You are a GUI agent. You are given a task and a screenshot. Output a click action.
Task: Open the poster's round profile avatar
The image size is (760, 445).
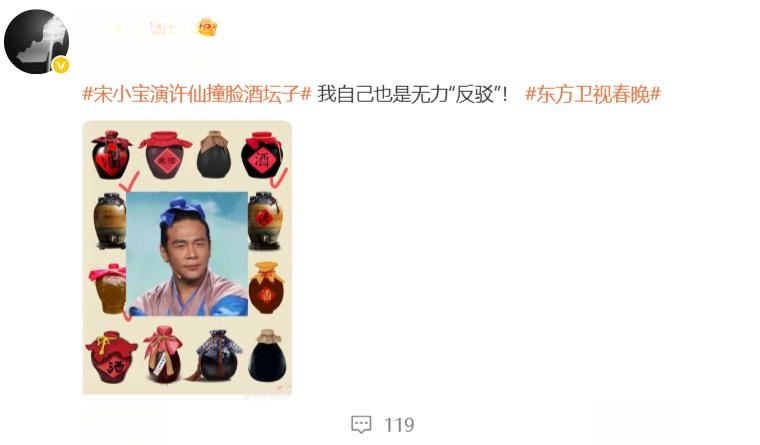coord(36,41)
